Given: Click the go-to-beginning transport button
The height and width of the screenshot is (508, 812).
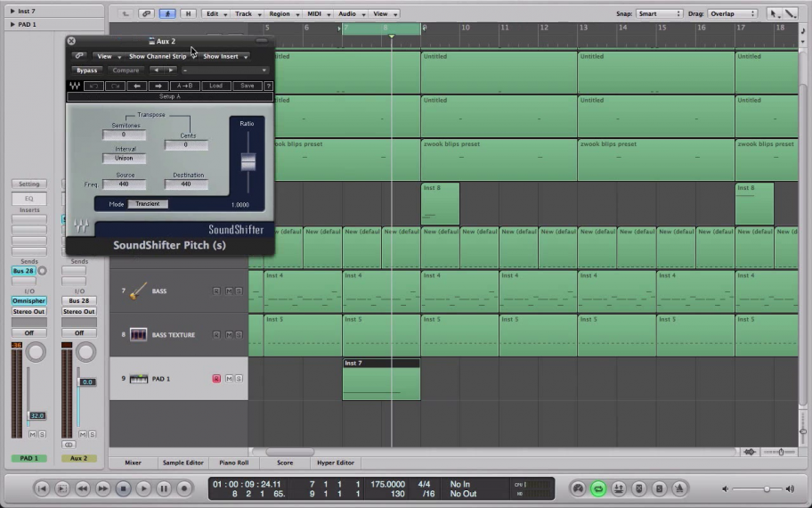Looking at the screenshot, I should click(42, 488).
